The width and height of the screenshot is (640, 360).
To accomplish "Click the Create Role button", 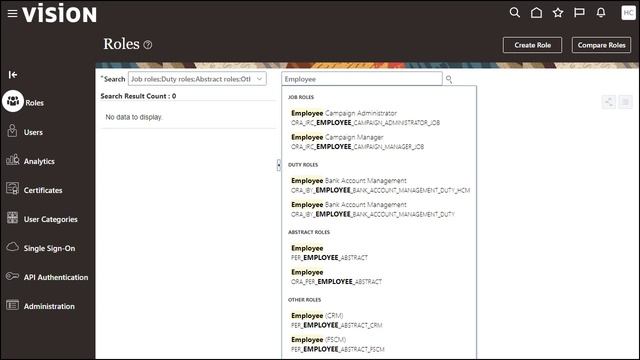I will coord(532,45).
